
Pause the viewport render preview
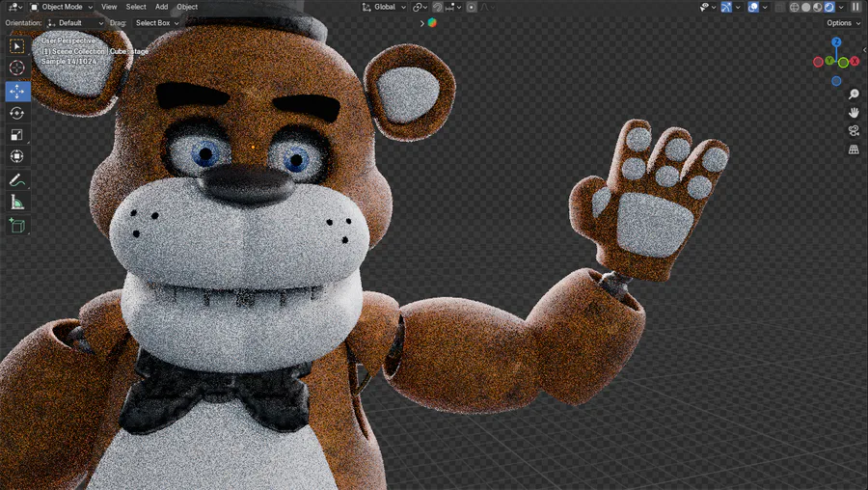855,7
